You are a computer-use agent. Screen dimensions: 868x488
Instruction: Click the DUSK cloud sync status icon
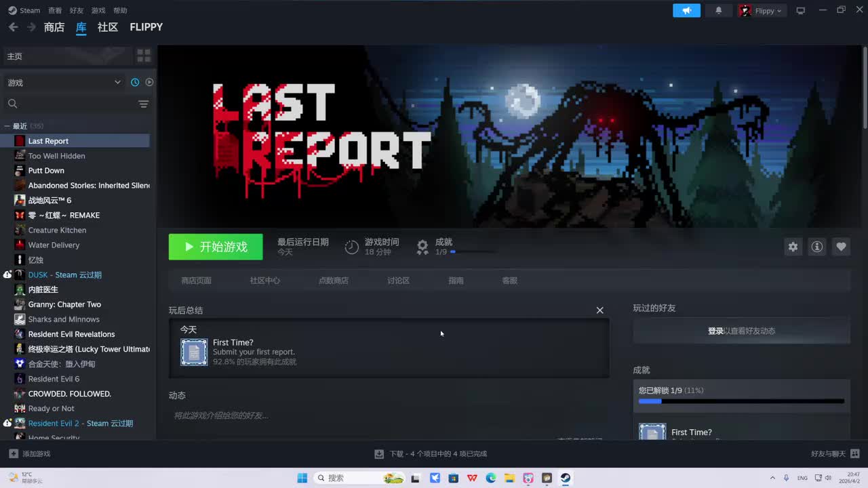pyautogui.click(x=7, y=274)
